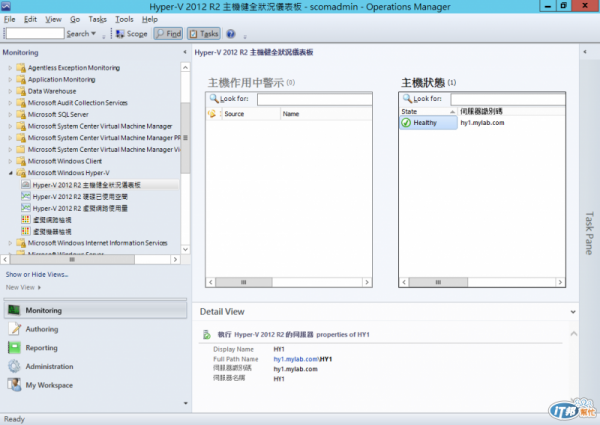
Task: Click alert severity icon column header
Action: click(x=212, y=114)
